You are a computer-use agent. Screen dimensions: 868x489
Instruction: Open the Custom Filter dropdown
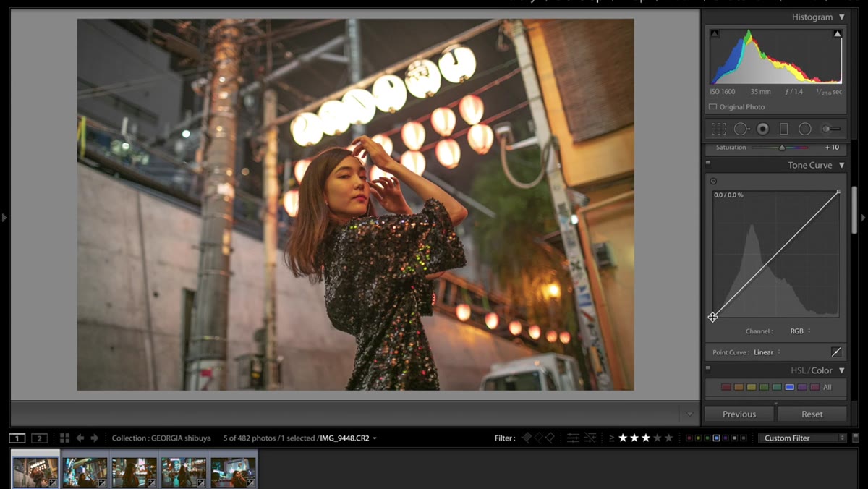click(801, 438)
